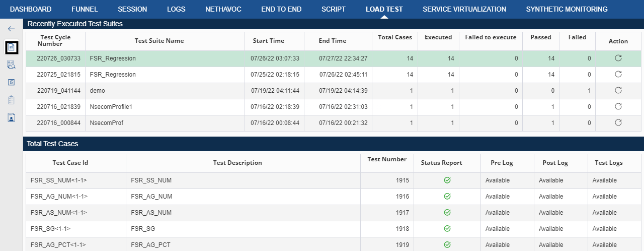Open the user profile document sidebar icon
This screenshot has width=644, height=251.
click(x=12, y=117)
